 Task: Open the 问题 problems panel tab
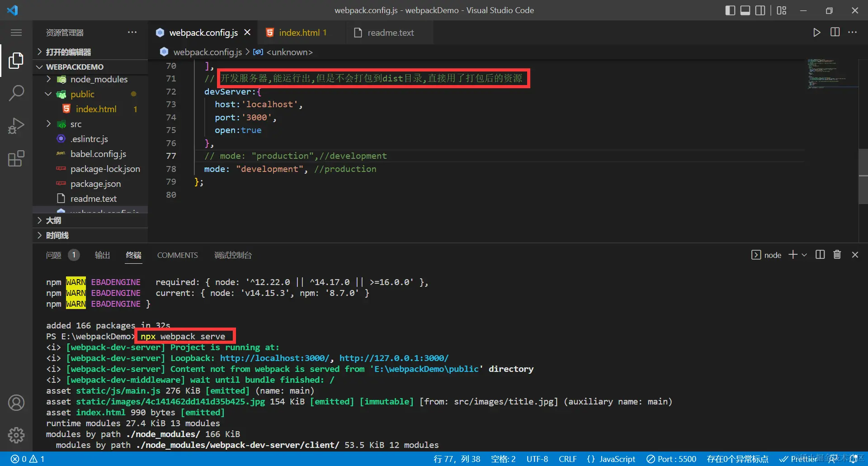[62, 255]
